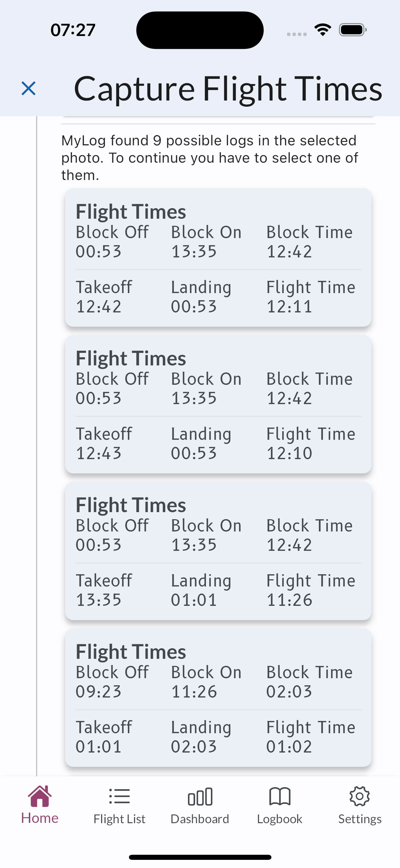Select the log with Takeoff 12:43
This screenshot has height=868, width=400.
click(x=218, y=404)
